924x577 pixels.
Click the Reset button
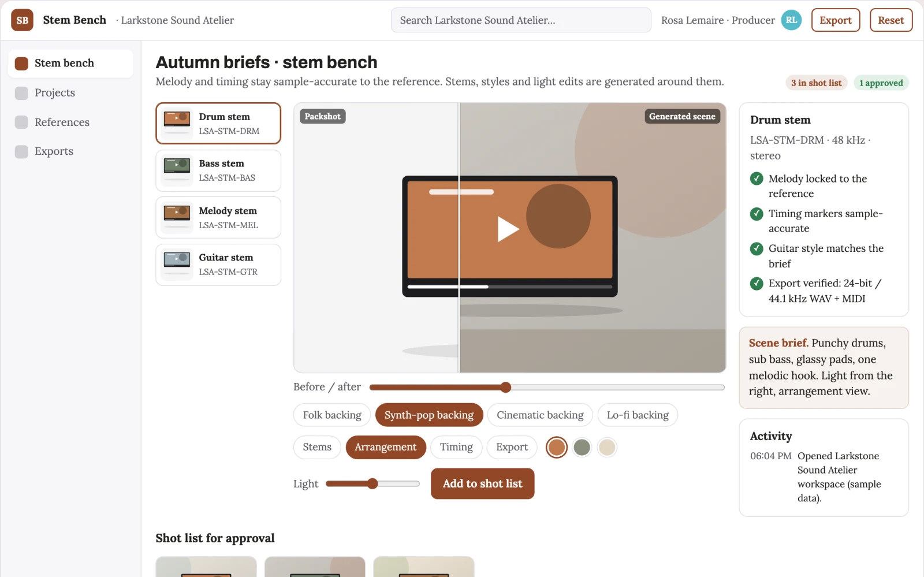(891, 20)
